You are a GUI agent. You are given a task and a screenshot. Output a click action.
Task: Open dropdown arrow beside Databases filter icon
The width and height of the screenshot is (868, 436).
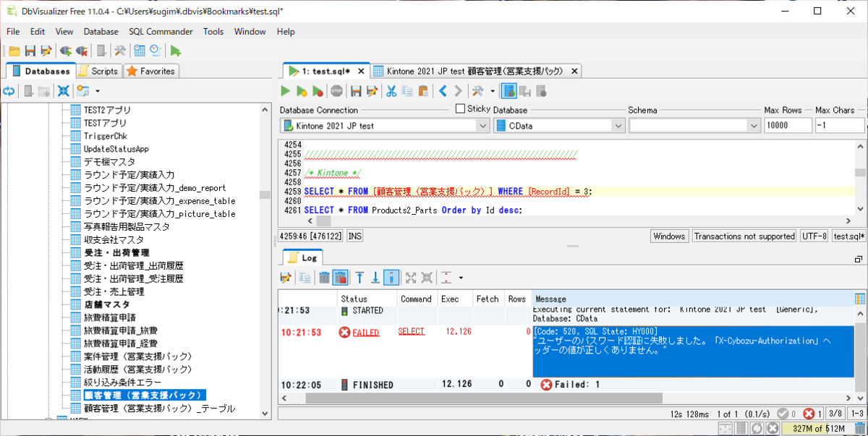click(x=98, y=91)
